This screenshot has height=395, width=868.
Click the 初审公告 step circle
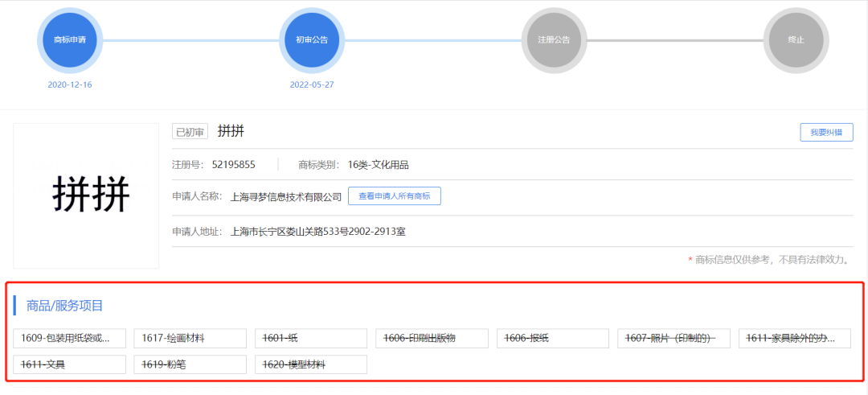point(312,39)
